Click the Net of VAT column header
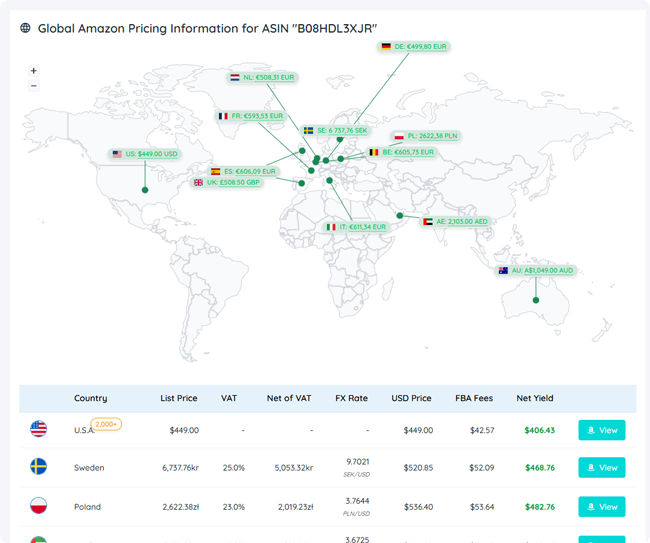This screenshot has height=543, width=650. pyautogui.click(x=289, y=398)
